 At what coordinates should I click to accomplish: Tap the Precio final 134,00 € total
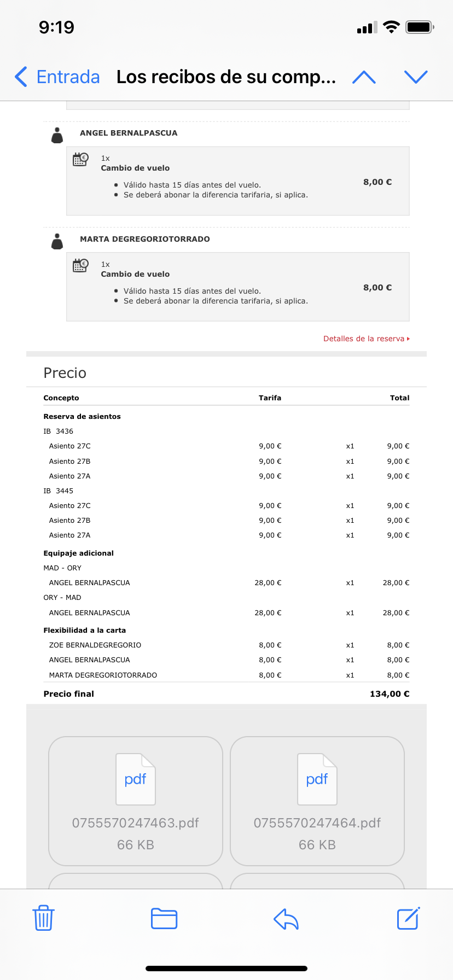point(389,694)
